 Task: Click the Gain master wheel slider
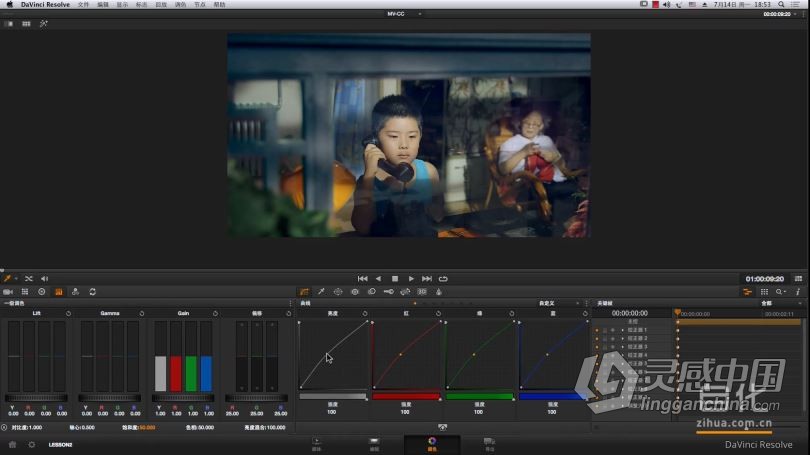[183, 398]
